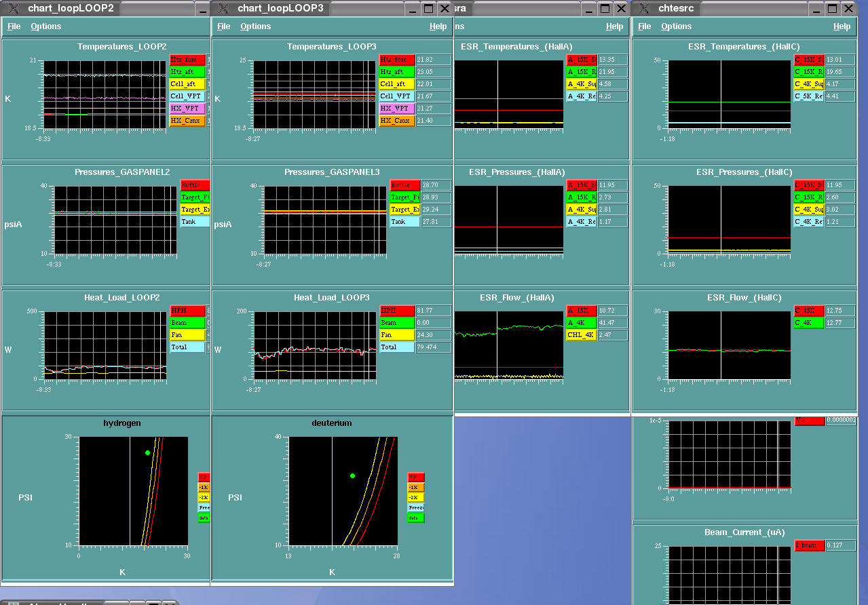Open the window menu icon of chtesrc
The height and width of the screenshot is (605, 868).
coord(644,9)
